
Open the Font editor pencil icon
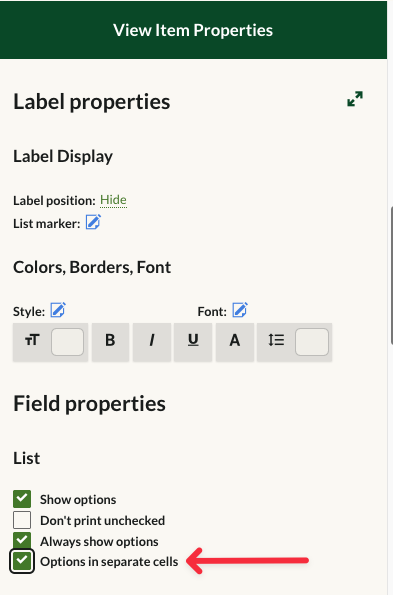click(x=240, y=310)
